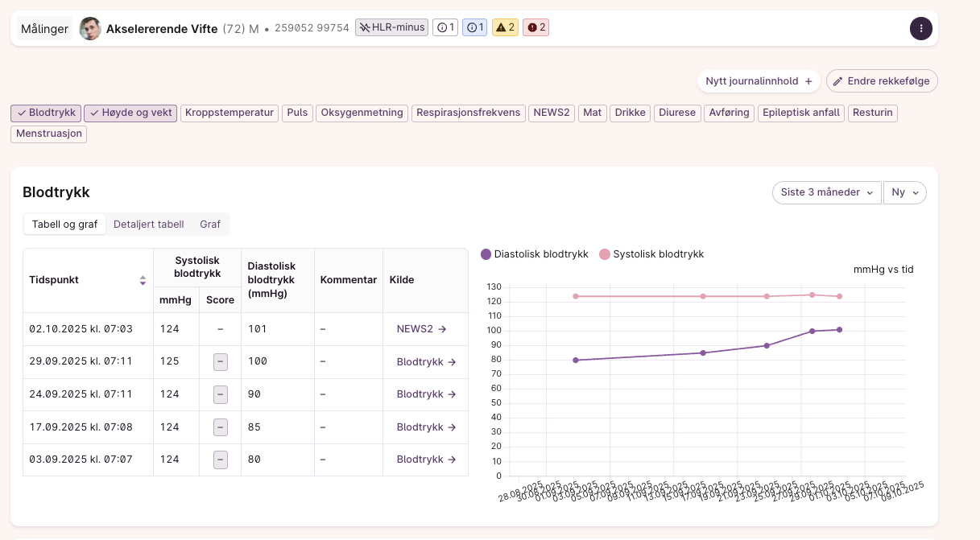Open NEWS2 source link for 02.10.2025

point(420,329)
